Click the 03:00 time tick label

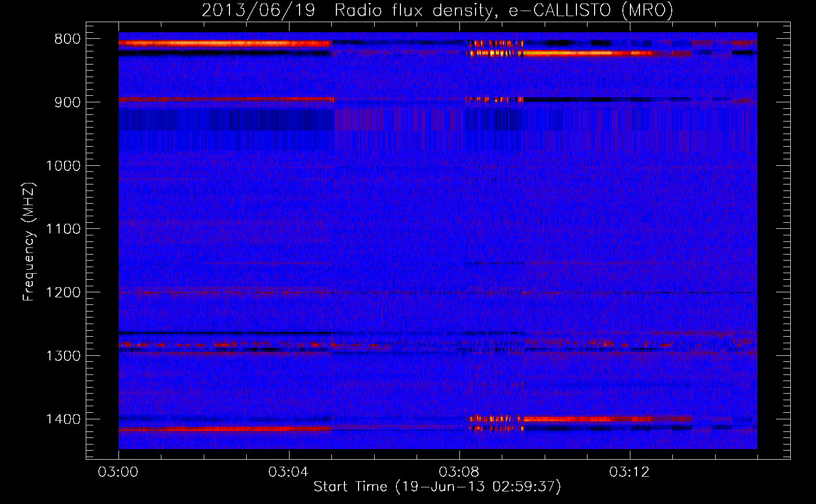coord(118,472)
